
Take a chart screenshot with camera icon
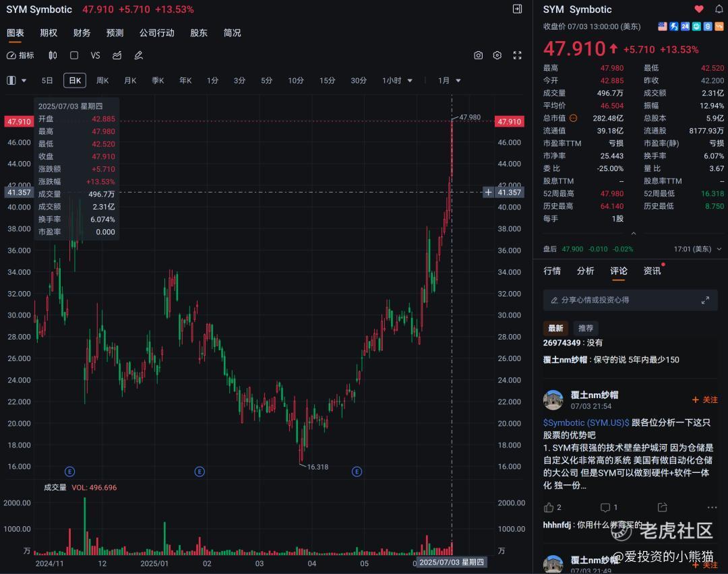478,55
